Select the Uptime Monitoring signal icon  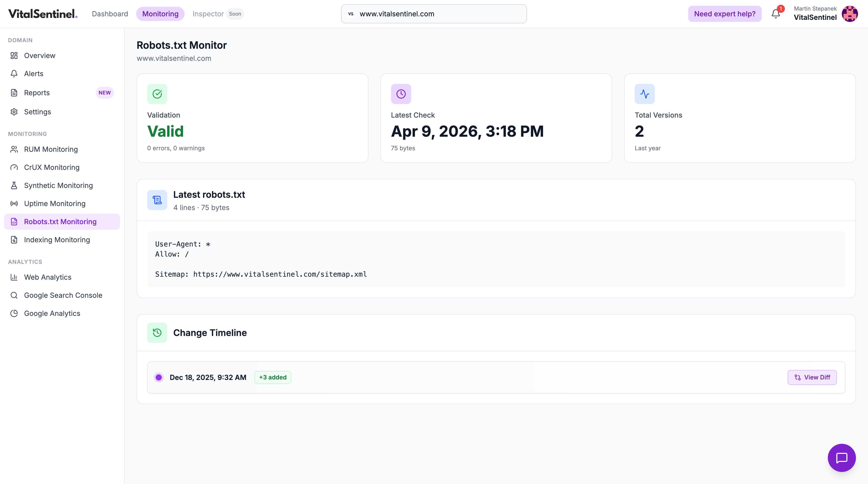14,204
